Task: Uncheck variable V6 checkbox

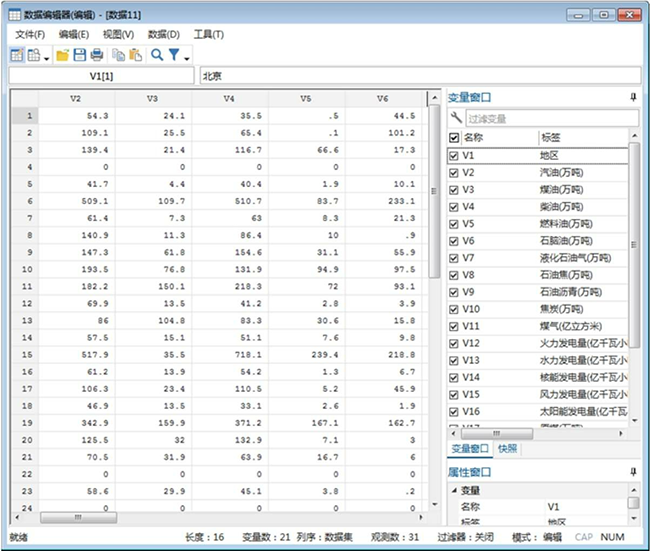Action: (454, 241)
